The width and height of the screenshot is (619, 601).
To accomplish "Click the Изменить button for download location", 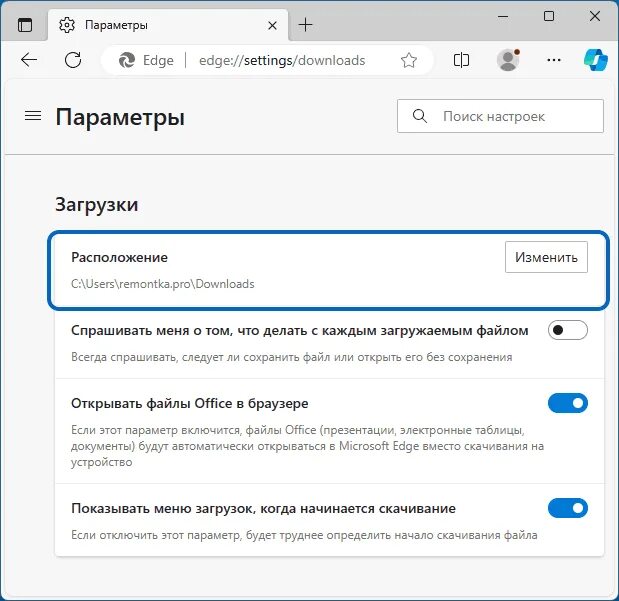I will 546,257.
